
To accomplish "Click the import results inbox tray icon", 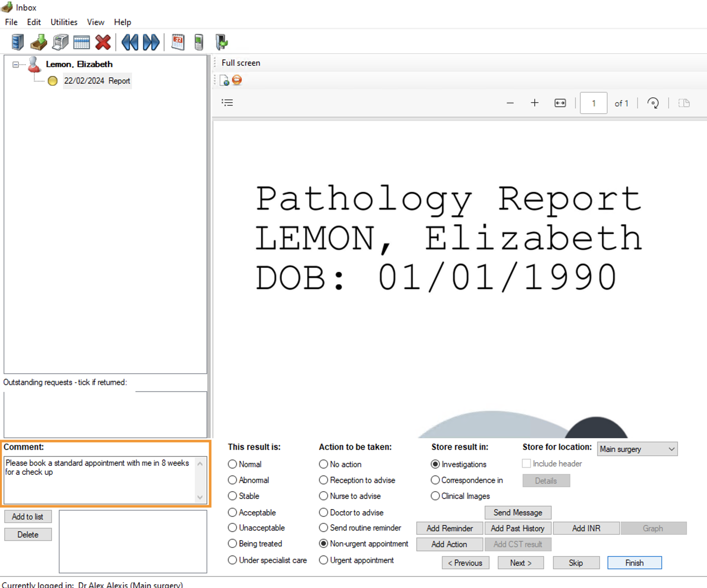I will coord(39,42).
